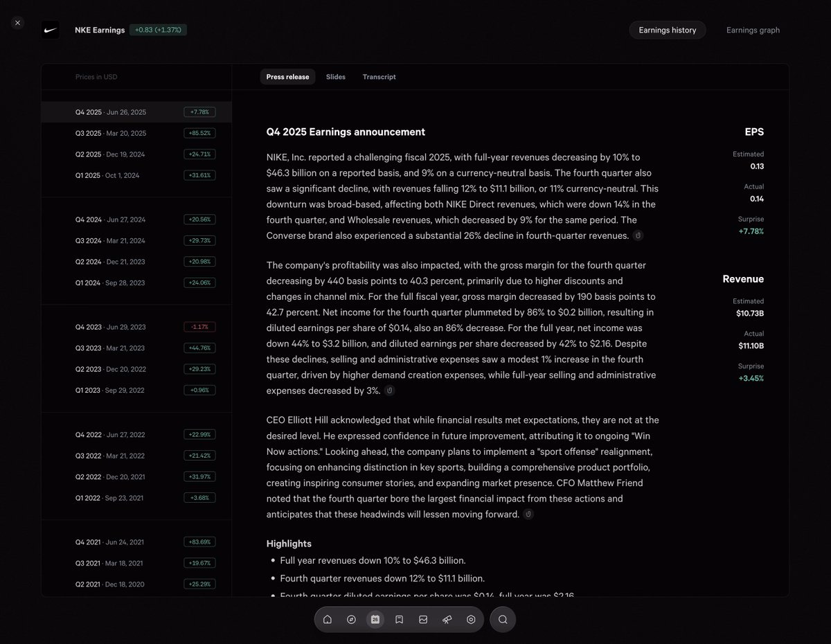Select Q2 2025 · Dec 19, 2024 row

coord(136,154)
